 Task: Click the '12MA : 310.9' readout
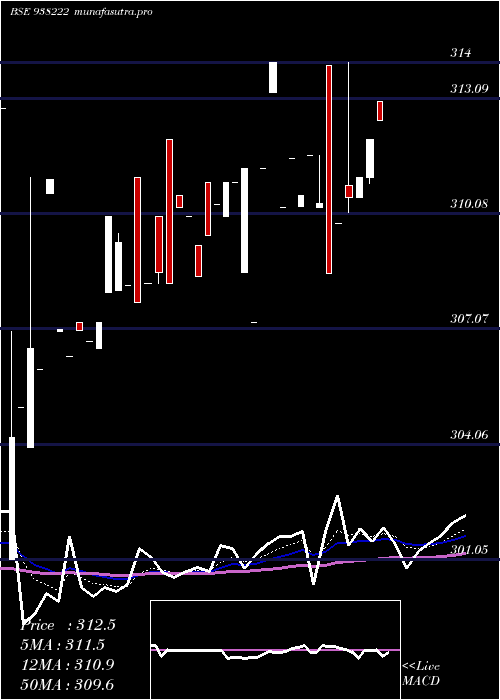point(67,665)
